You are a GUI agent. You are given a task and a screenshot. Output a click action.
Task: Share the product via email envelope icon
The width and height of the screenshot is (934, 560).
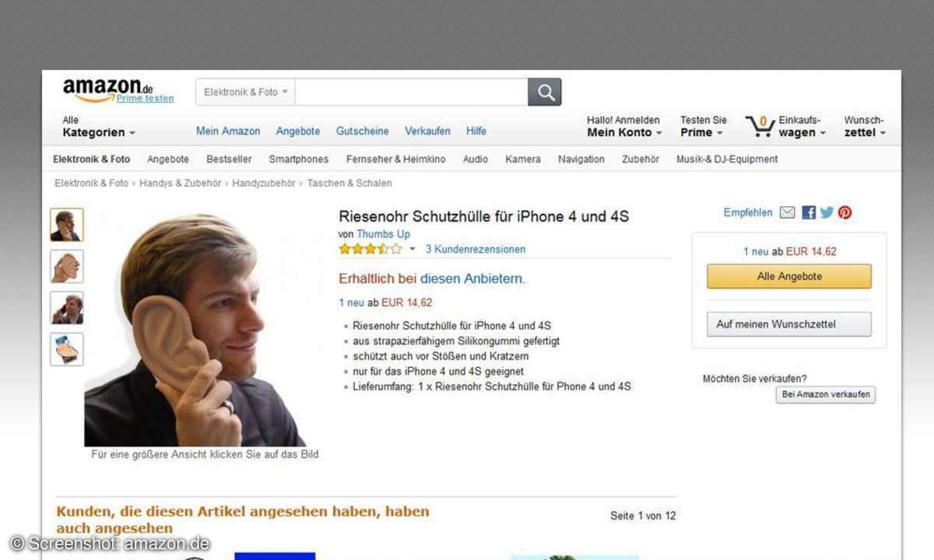point(788,212)
